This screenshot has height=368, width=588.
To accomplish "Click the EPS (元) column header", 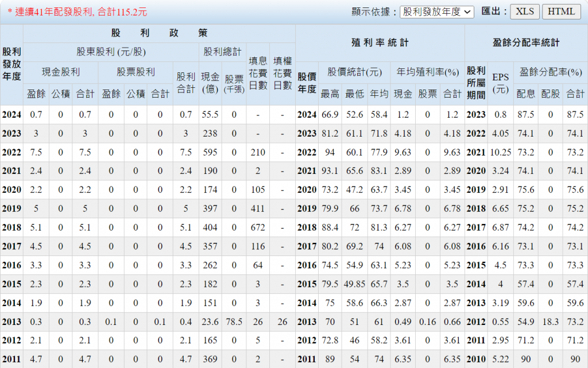I will [x=500, y=83].
